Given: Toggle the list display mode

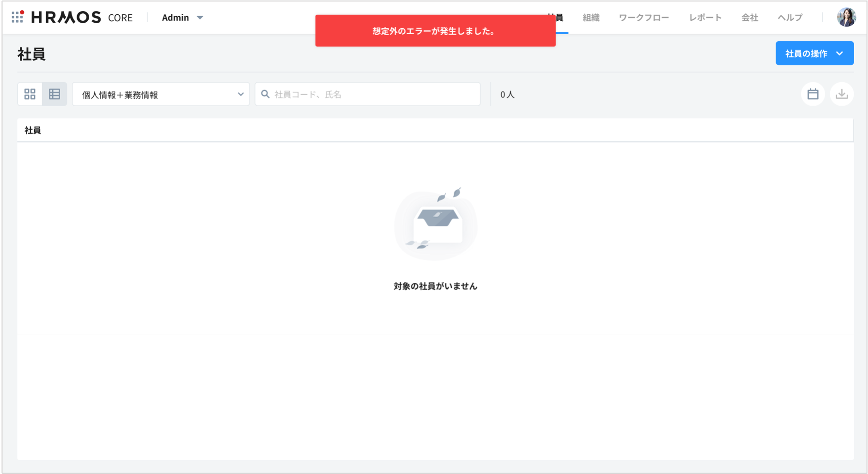Looking at the screenshot, I should [x=54, y=94].
